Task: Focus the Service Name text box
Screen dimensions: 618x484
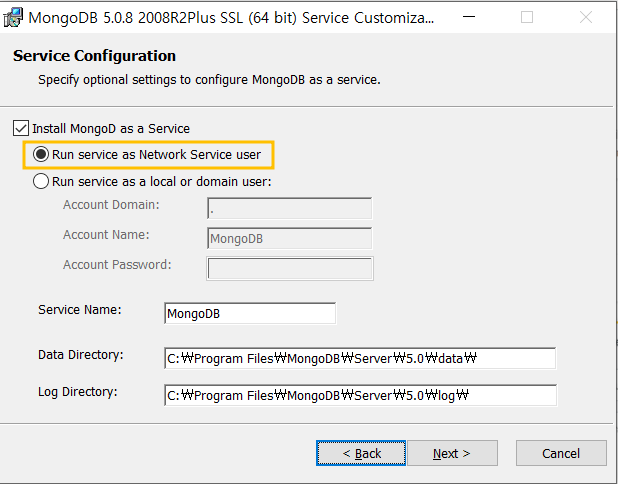Action: pos(250,313)
